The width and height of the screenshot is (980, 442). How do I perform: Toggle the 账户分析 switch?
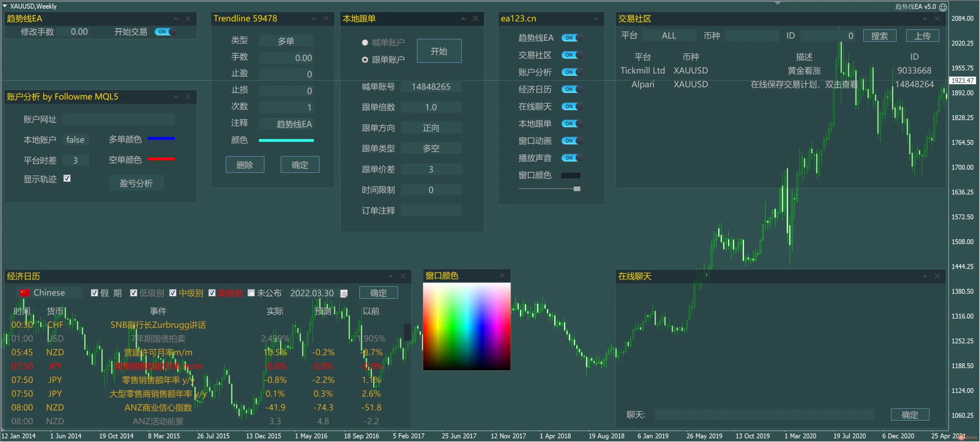[572, 72]
